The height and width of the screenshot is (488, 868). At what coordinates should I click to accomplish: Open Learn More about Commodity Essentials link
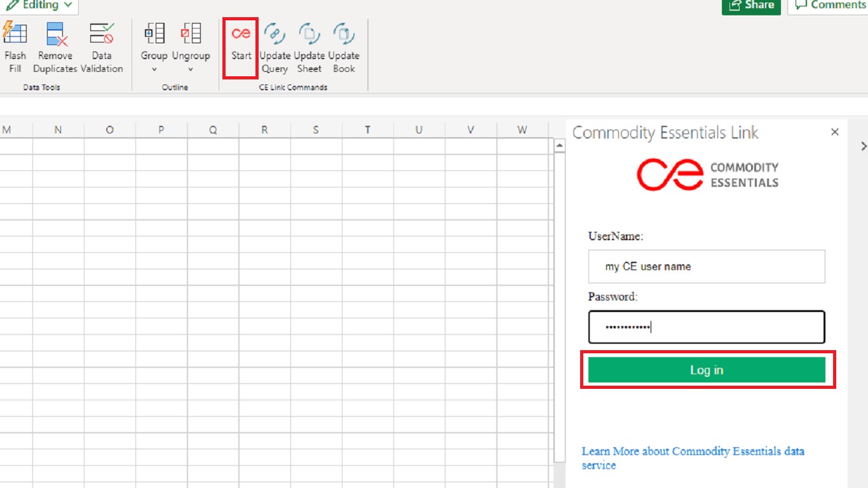point(693,458)
